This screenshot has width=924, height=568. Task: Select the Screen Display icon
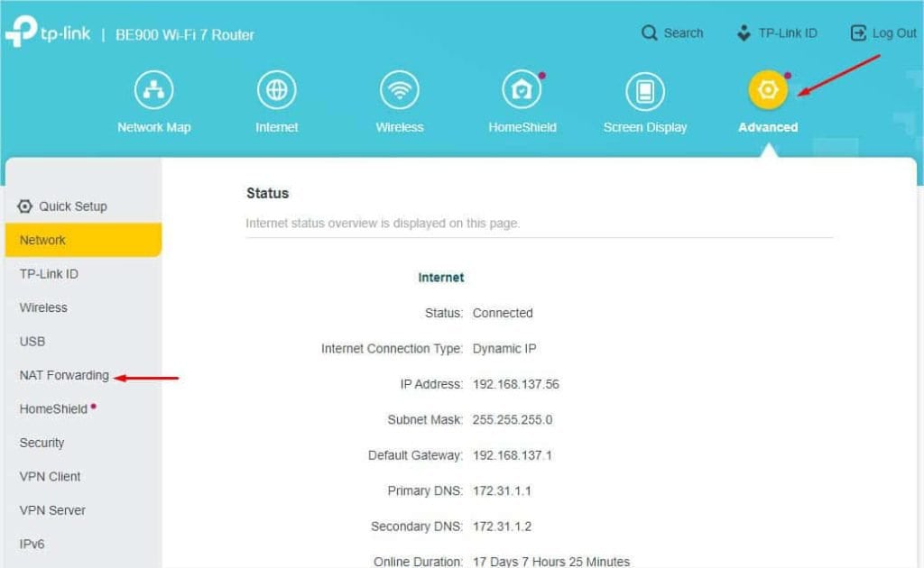pos(644,89)
